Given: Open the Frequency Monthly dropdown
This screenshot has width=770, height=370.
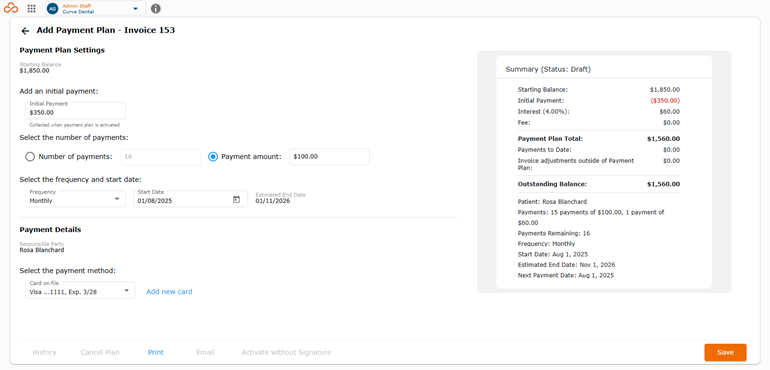Looking at the screenshot, I should tap(75, 199).
